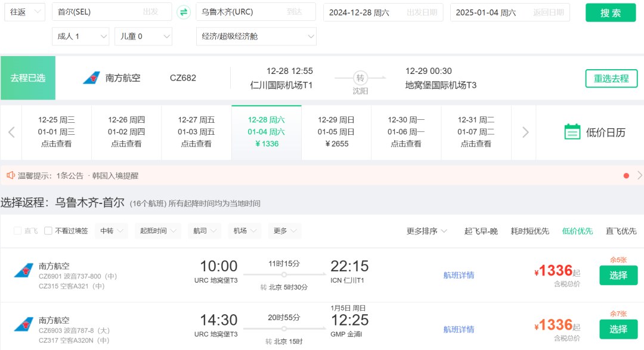Click the speaker announcement icon beside 温馨提示

click(x=10, y=175)
